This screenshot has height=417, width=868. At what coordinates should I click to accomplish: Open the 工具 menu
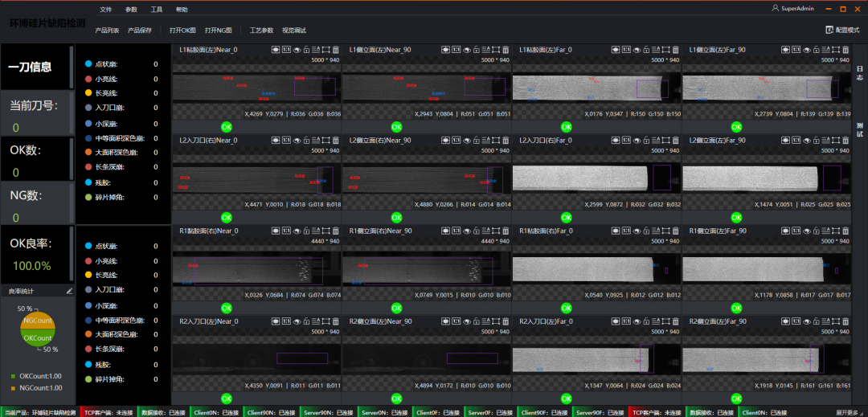click(156, 10)
